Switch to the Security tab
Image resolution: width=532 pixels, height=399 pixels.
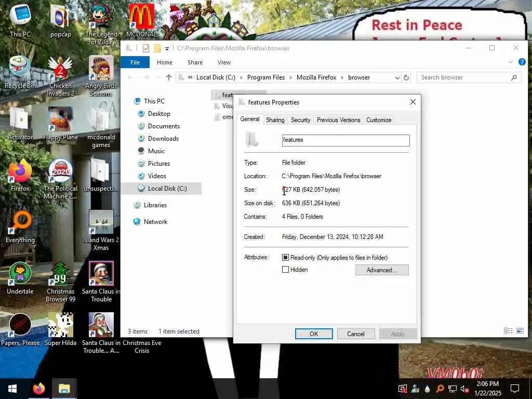click(301, 120)
